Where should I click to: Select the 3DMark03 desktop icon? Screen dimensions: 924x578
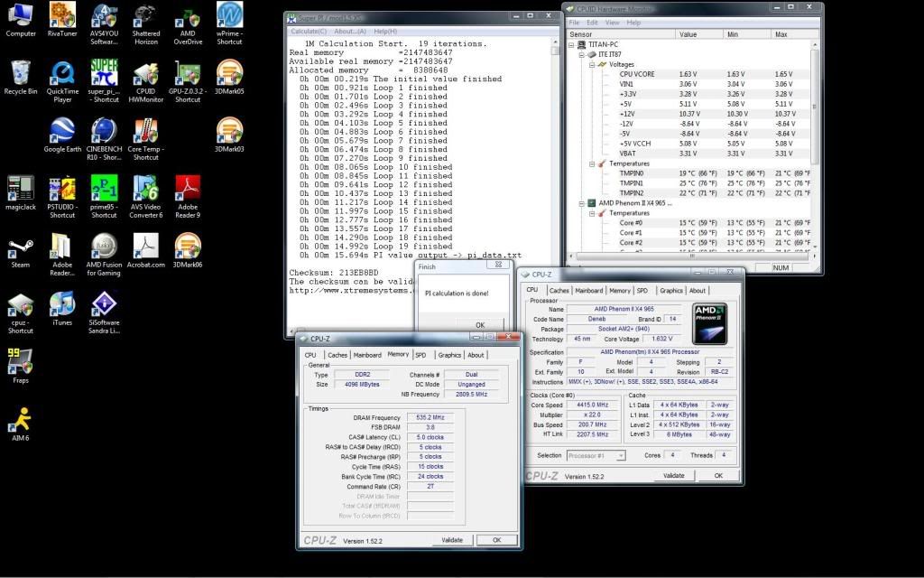coord(229,135)
